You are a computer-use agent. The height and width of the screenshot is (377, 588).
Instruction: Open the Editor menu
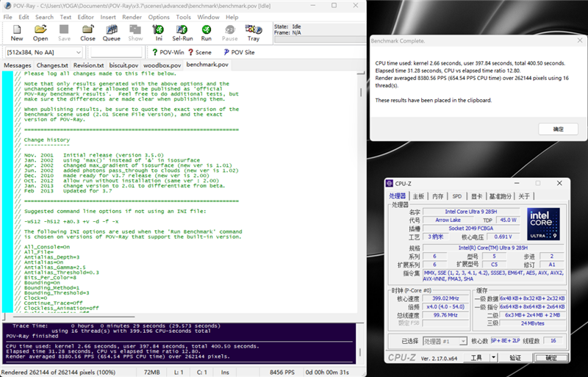tap(85, 17)
